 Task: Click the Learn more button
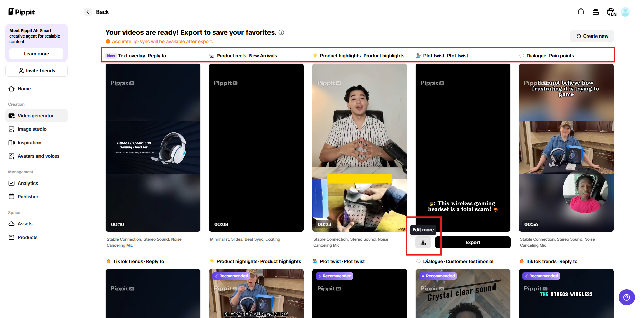tap(36, 54)
